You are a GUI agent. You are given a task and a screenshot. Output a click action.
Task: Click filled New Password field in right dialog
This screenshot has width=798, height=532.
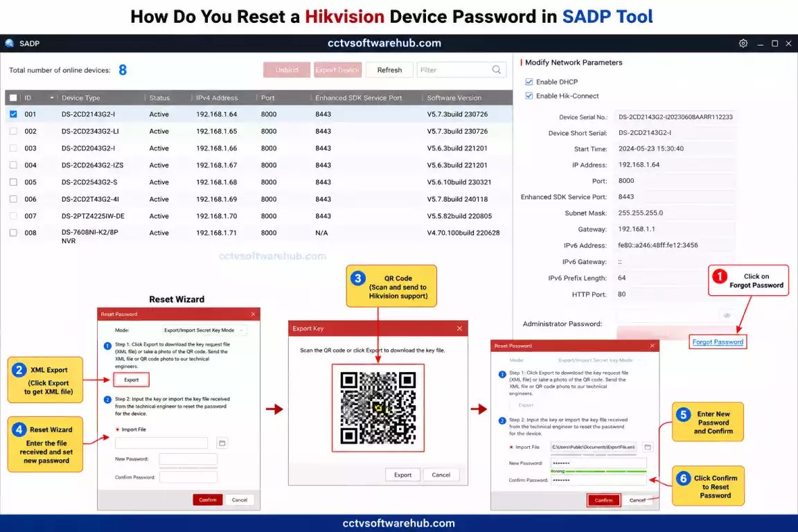pyautogui.click(x=598, y=463)
